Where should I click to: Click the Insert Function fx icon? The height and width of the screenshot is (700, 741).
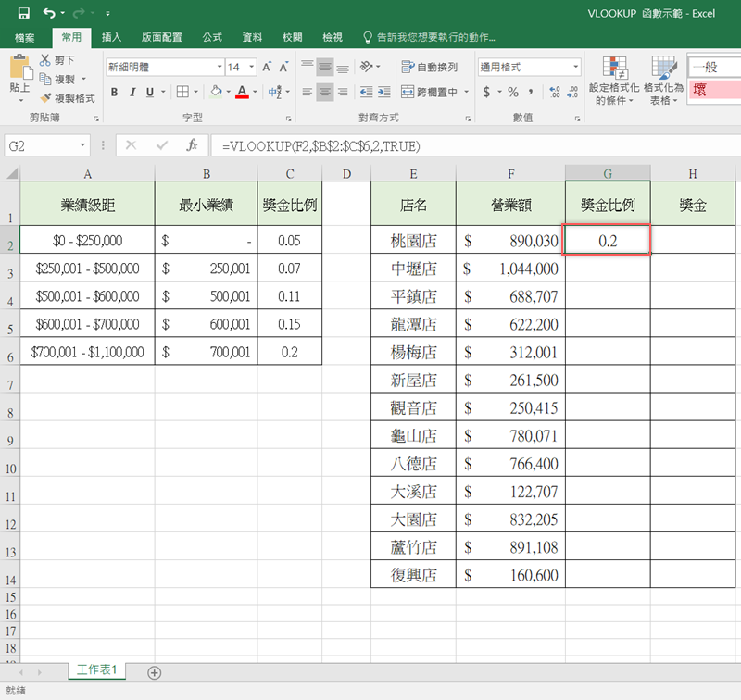192,145
